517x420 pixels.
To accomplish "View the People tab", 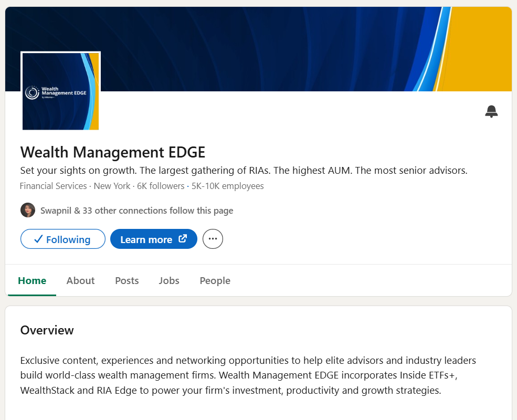I will tap(215, 281).
